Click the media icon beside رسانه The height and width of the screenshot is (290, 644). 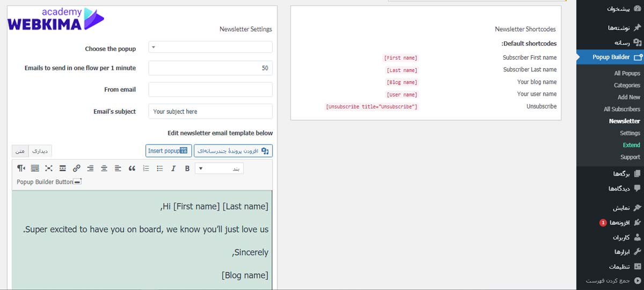coord(637,42)
